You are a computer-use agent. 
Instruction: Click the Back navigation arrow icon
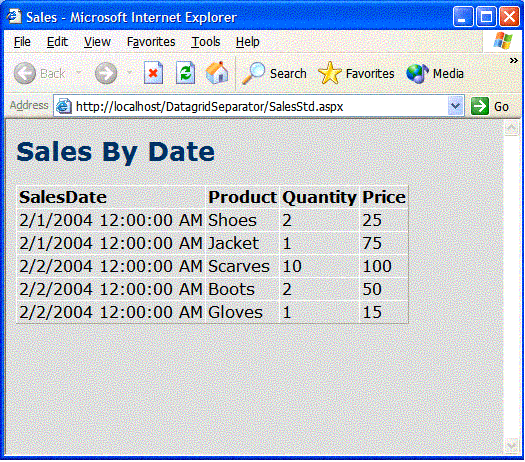tap(24, 73)
